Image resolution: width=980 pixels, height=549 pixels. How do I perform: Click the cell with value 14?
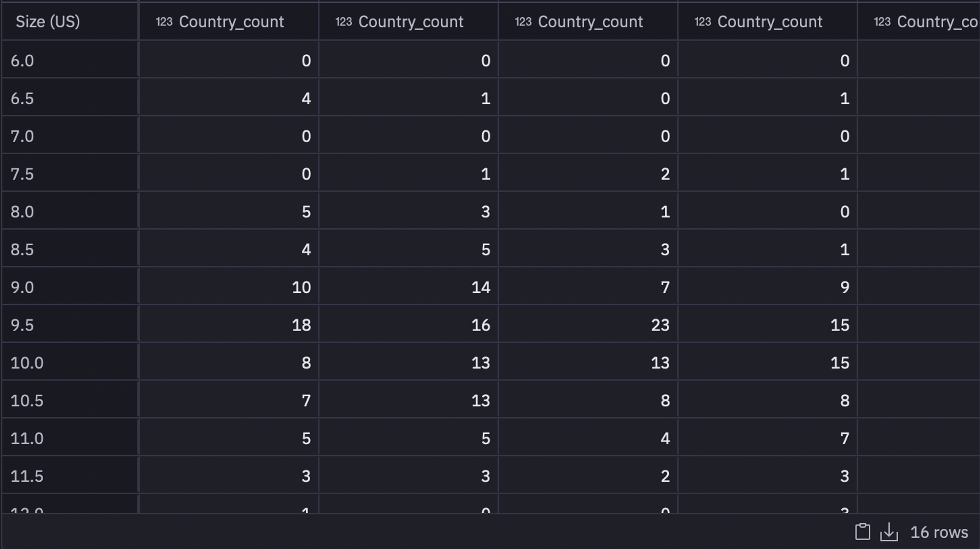click(x=480, y=287)
